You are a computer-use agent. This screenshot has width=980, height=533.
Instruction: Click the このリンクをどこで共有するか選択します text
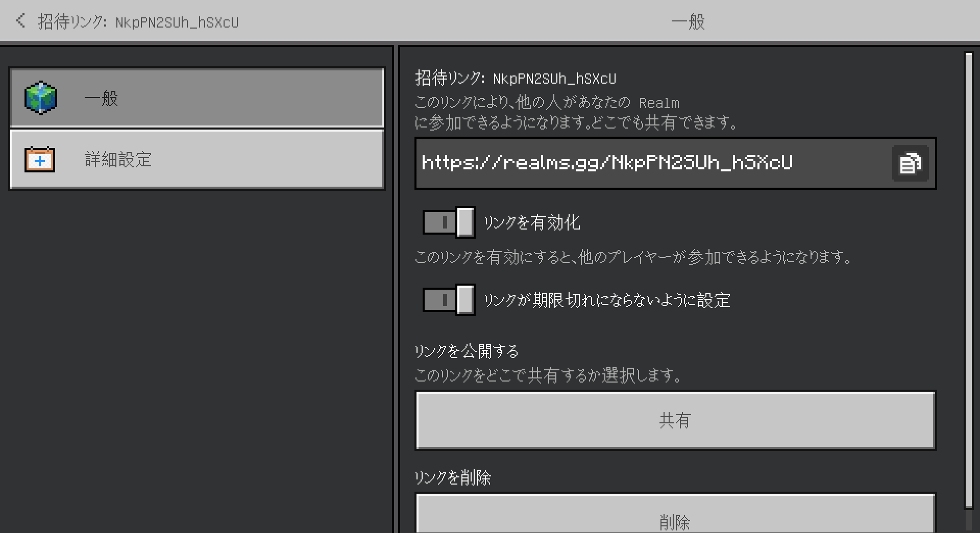tap(548, 375)
